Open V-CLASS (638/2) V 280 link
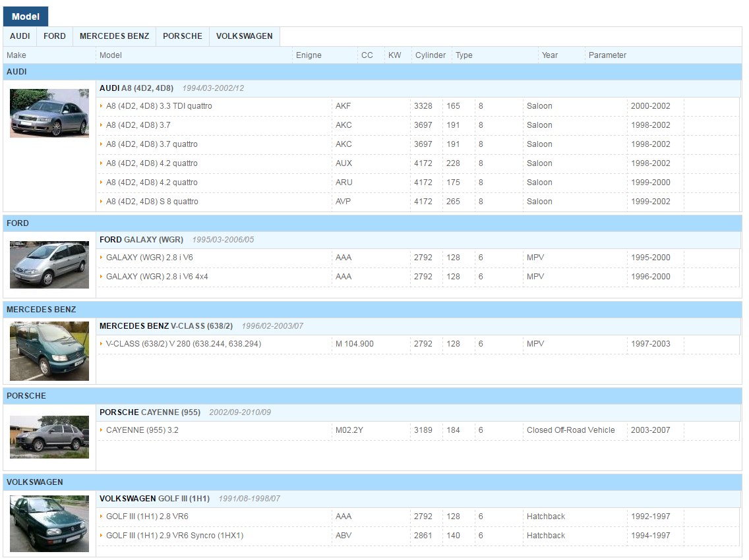Image resolution: width=749 pixels, height=560 pixels. pos(183,344)
